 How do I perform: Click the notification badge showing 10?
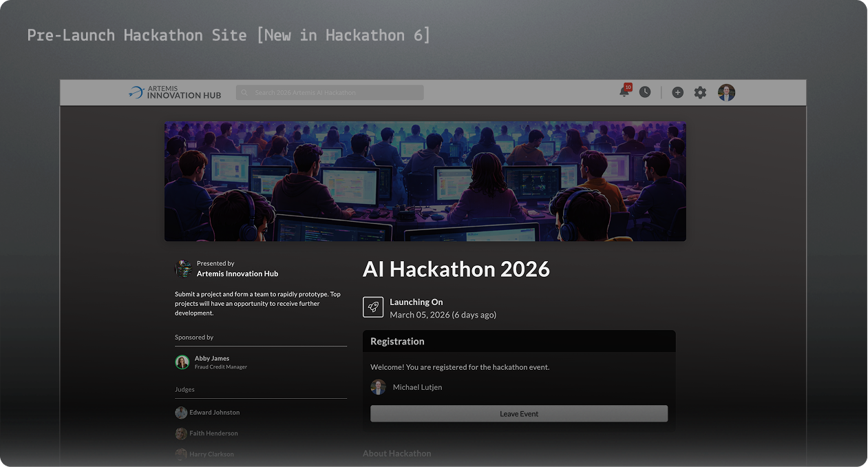(627, 87)
